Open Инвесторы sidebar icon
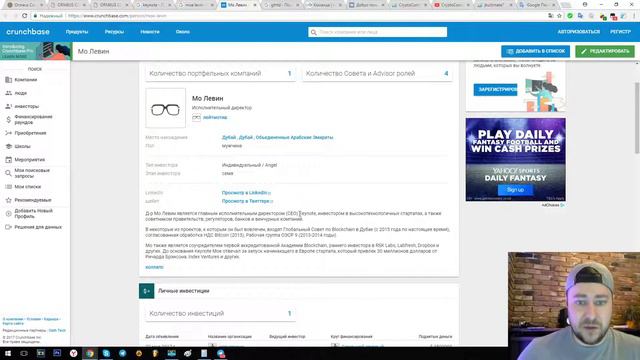The width and height of the screenshot is (640, 360). [9, 106]
